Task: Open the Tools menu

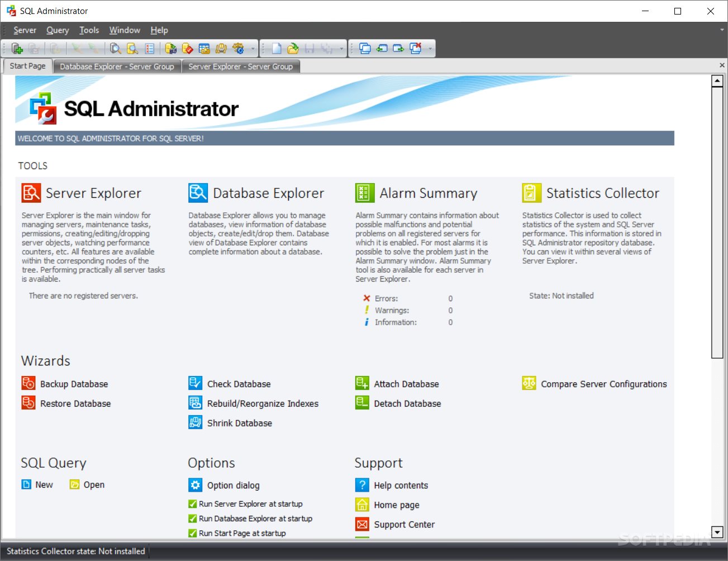Action: (x=89, y=30)
